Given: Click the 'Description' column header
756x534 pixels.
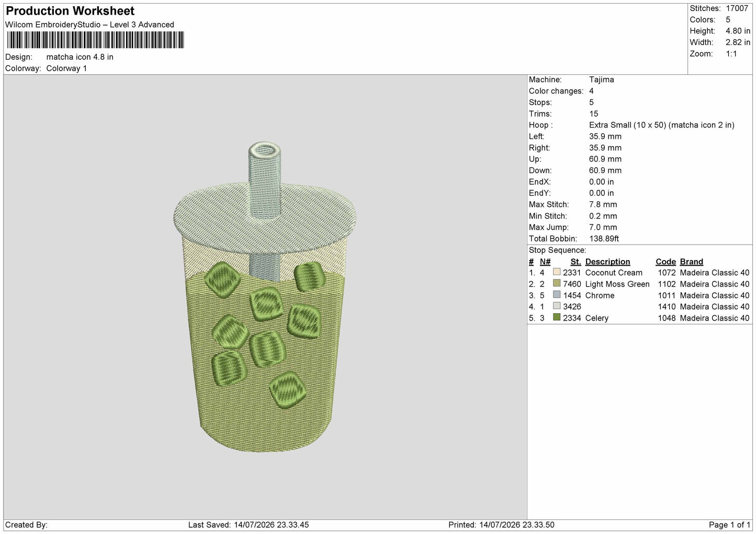Looking at the screenshot, I should pyautogui.click(x=607, y=262).
